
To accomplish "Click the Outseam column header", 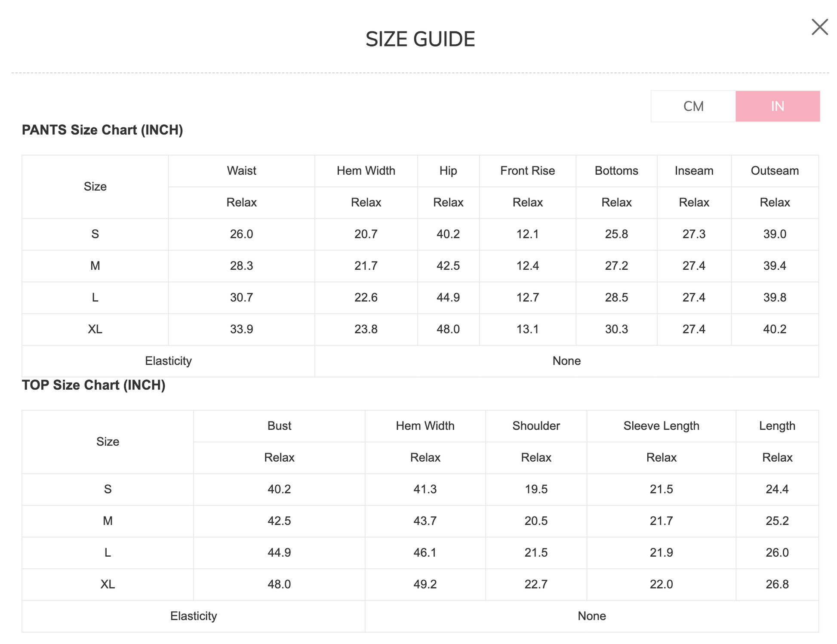I will pyautogui.click(x=775, y=171).
